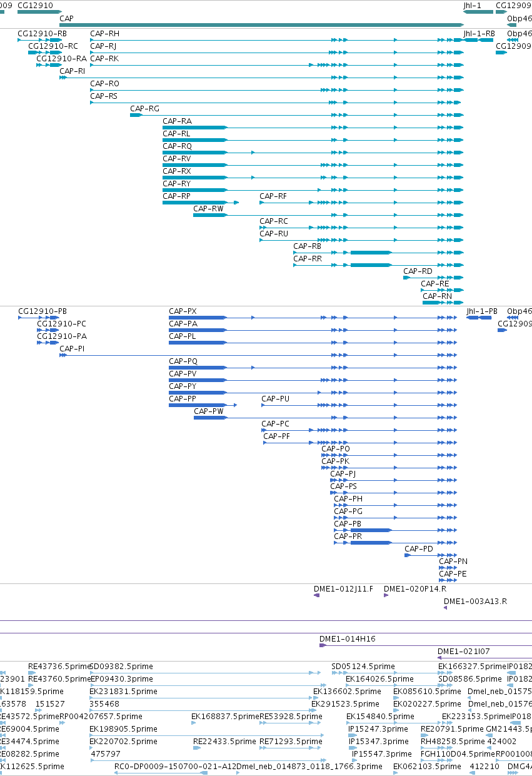Select transcript CAP-RL

pyautogui.click(x=313, y=140)
